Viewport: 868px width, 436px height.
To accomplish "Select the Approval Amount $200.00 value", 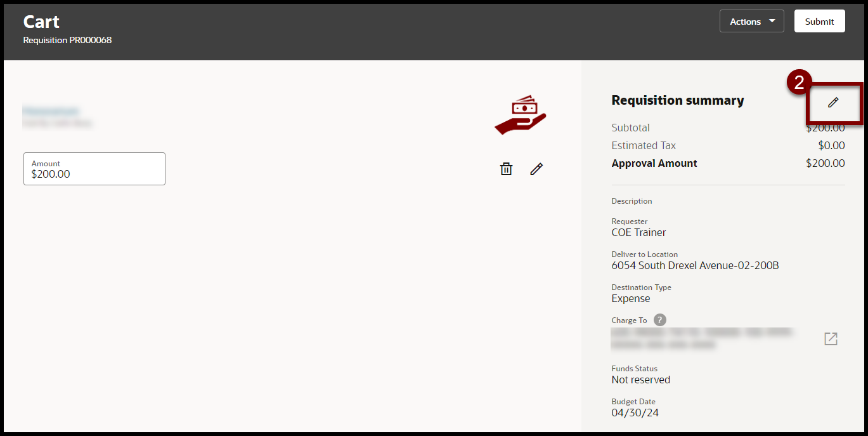I will pos(825,163).
